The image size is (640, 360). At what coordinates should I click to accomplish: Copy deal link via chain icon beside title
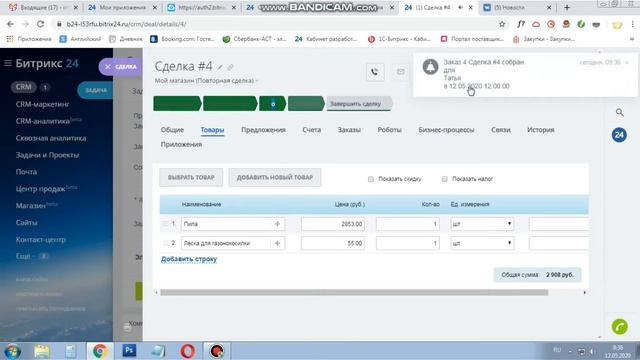tap(230, 67)
